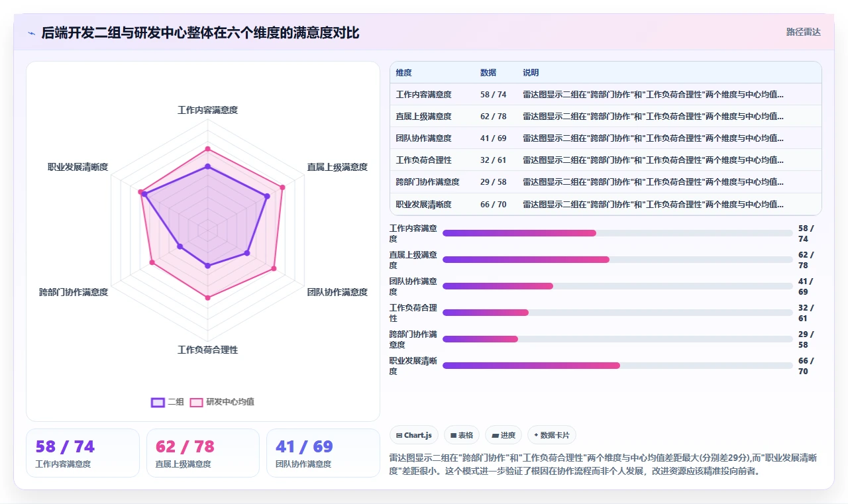The width and height of the screenshot is (848, 504).
Task: Click the 跨部门协作满意度 progress bar
Action: click(617, 339)
